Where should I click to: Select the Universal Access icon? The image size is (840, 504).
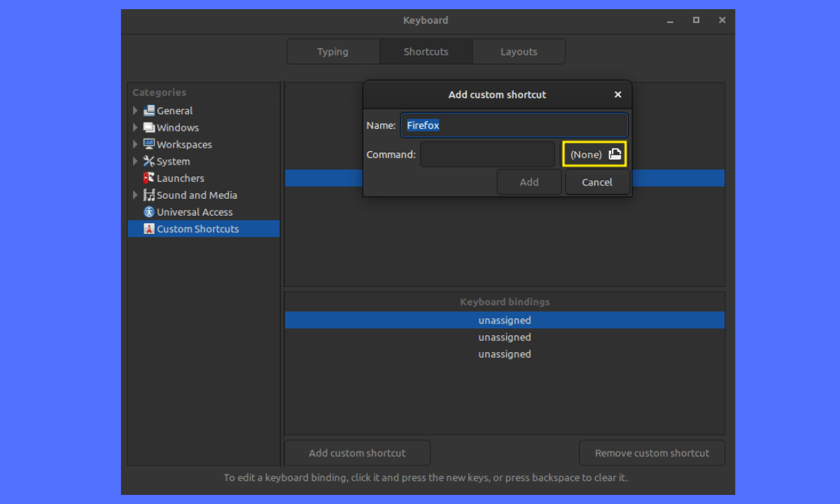(x=148, y=212)
